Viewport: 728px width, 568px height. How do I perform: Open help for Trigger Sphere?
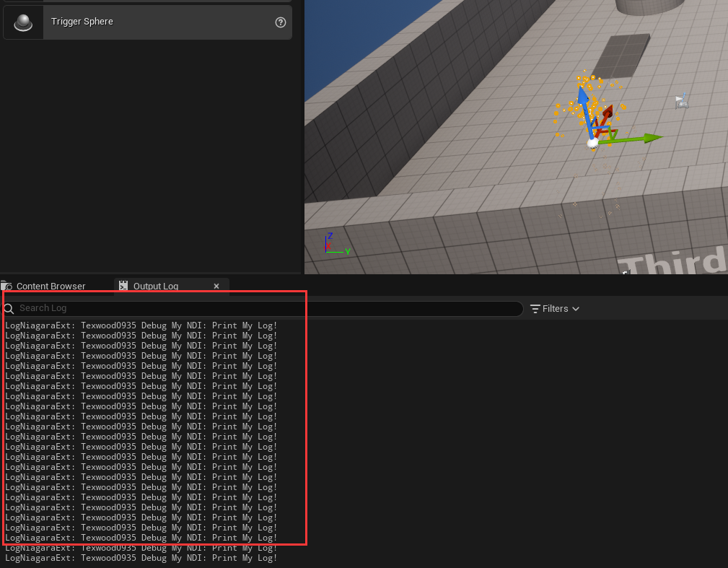[x=281, y=22]
